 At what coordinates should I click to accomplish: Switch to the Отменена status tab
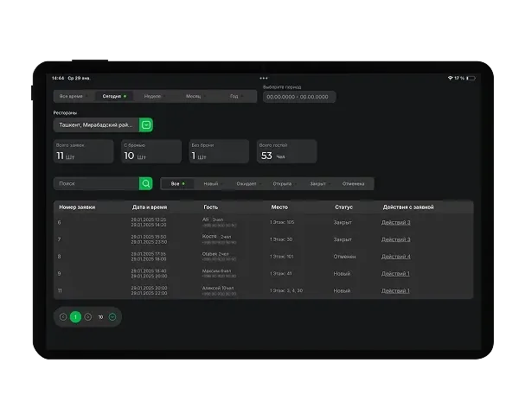click(353, 184)
